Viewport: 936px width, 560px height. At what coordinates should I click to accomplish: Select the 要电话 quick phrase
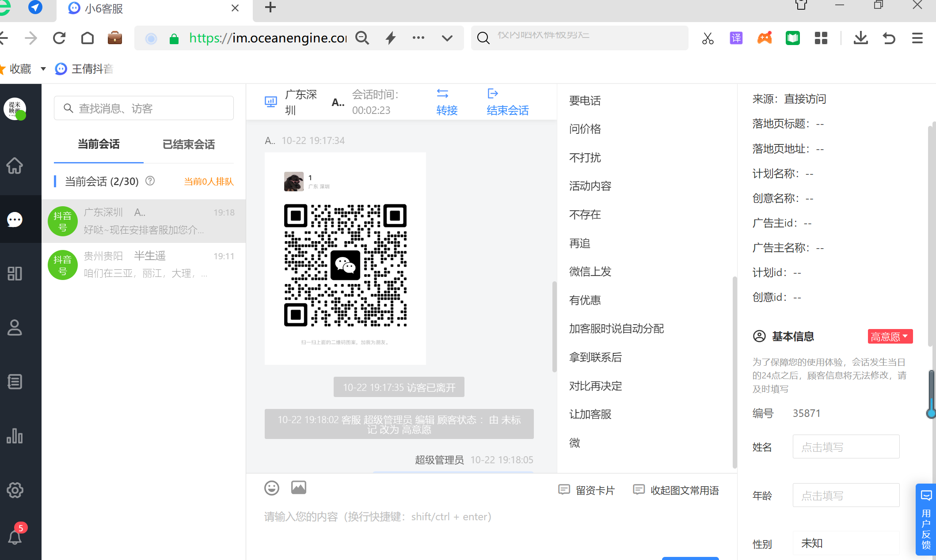(585, 101)
